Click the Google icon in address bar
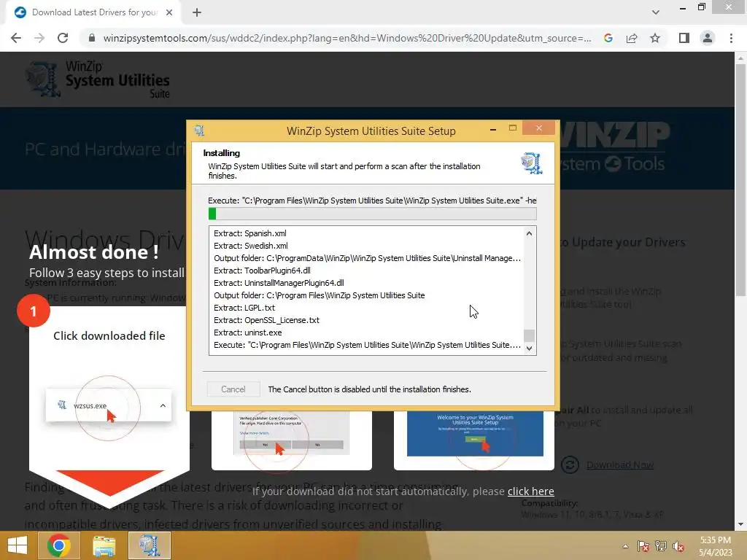The height and width of the screenshot is (560, 747). pyautogui.click(x=608, y=38)
